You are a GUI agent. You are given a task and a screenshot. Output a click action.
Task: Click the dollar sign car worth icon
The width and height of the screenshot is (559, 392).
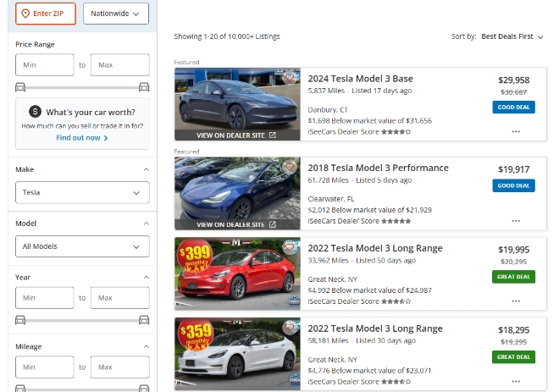[35, 111]
